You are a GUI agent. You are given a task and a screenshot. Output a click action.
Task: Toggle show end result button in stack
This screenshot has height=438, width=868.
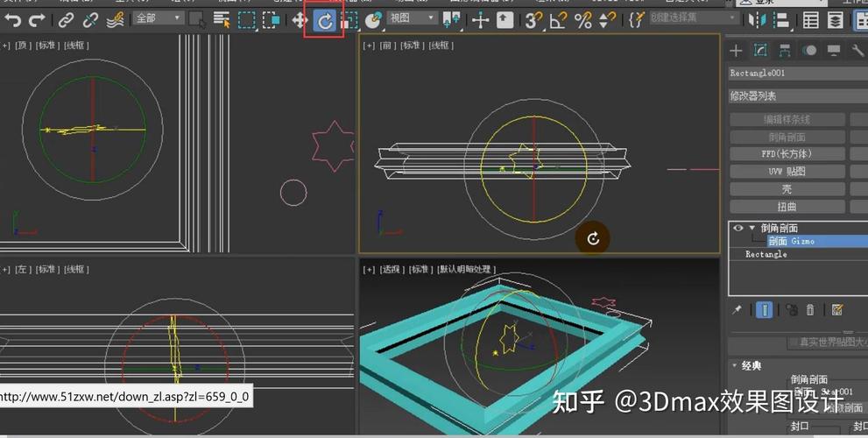tap(765, 309)
